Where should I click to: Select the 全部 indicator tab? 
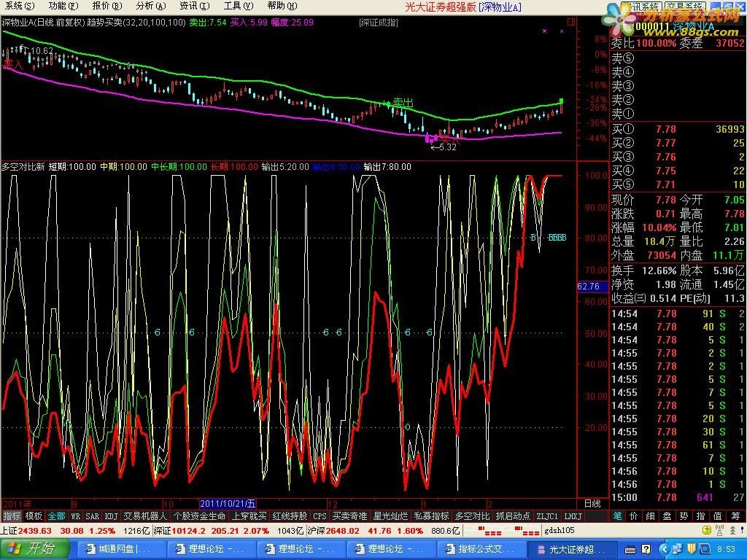pyautogui.click(x=56, y=516)
